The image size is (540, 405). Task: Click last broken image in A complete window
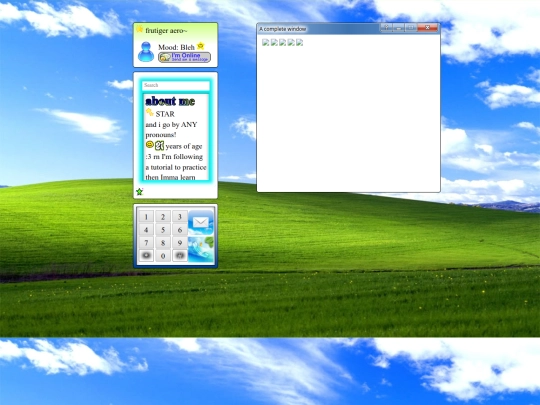coord(300,42)
